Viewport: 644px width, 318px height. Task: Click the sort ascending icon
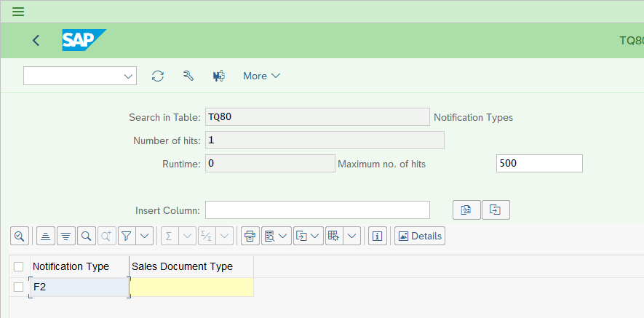point(46,236)
